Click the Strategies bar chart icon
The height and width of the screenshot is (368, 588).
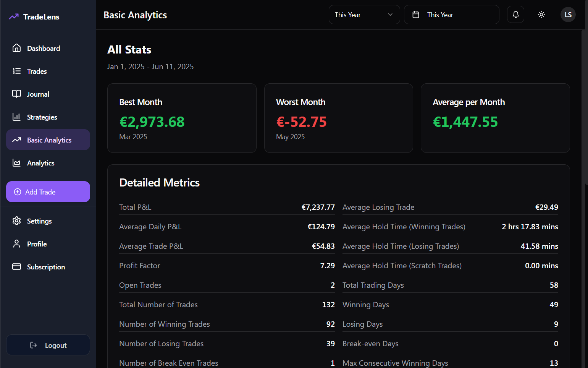point(16,117)
